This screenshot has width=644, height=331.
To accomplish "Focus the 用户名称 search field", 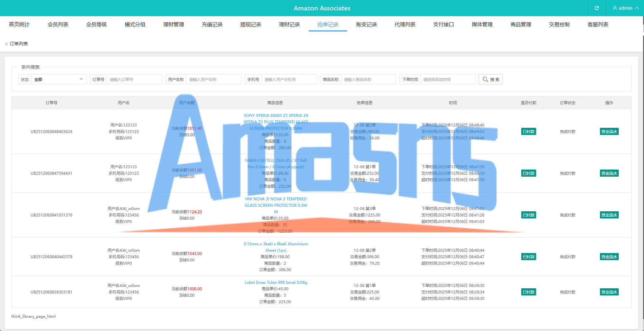I will click(x=213, y=79).
